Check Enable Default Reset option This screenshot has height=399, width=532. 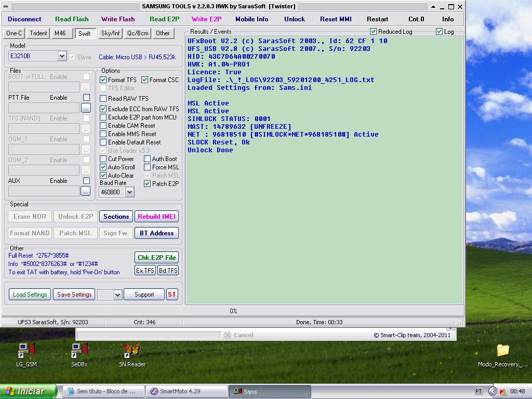coord(103,142)
